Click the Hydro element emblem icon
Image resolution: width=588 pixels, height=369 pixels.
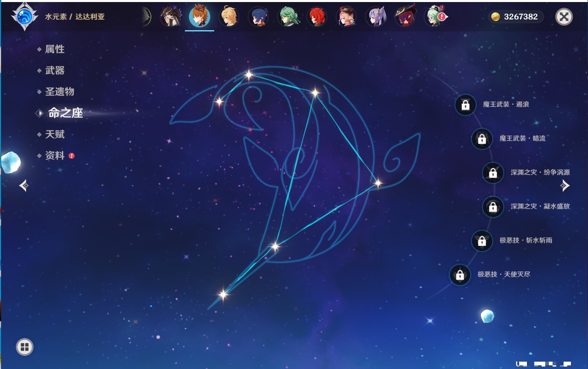24,17
